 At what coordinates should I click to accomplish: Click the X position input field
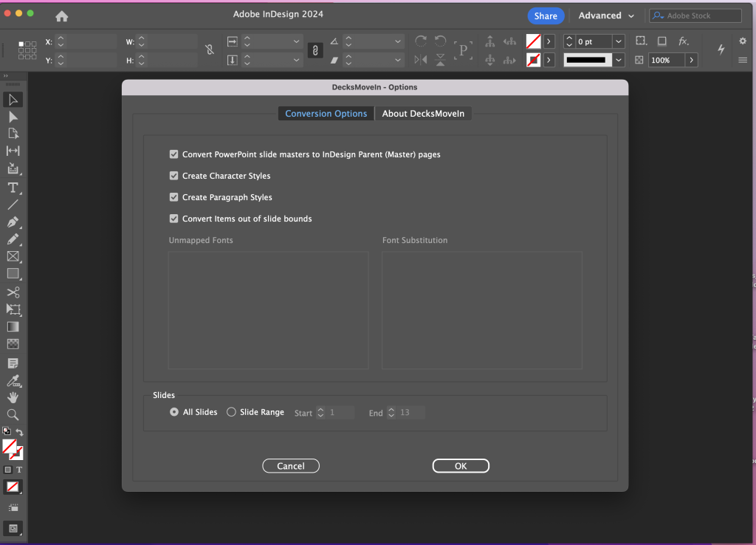click(x=91, y=42)
